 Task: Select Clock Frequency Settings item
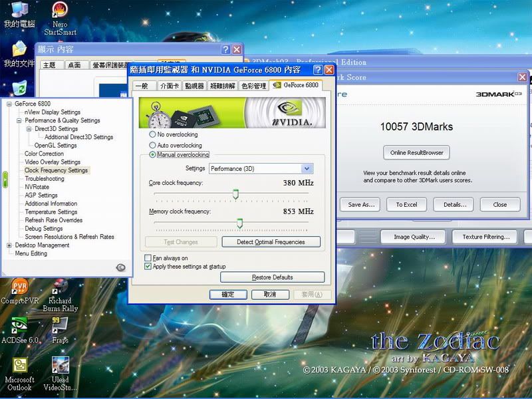[x=57, y=170]
